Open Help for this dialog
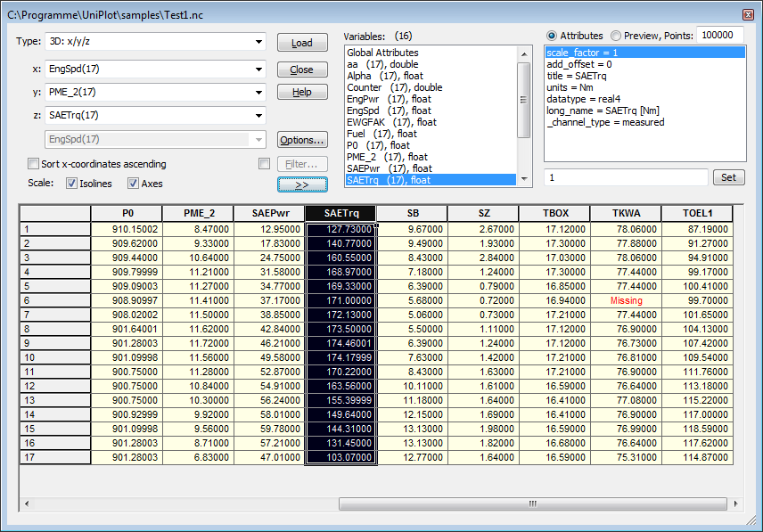Screen dimensions: 763x532 click(x=302, y=92)
